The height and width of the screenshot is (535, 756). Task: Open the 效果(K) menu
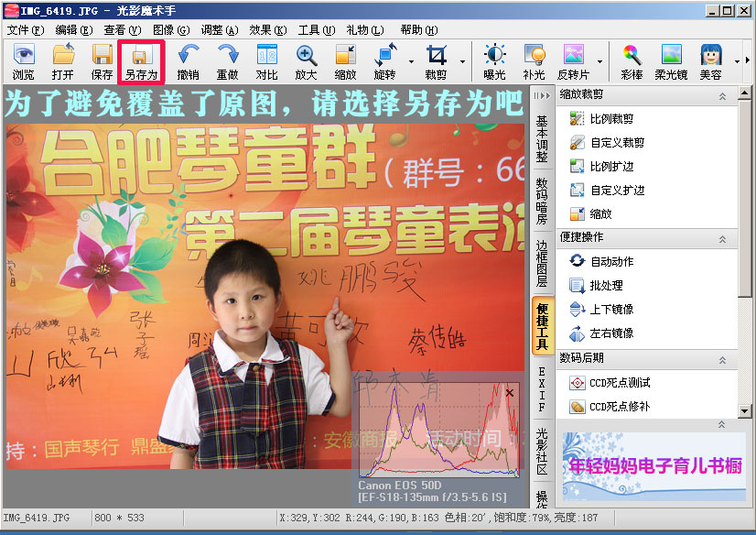pos(268,30)
